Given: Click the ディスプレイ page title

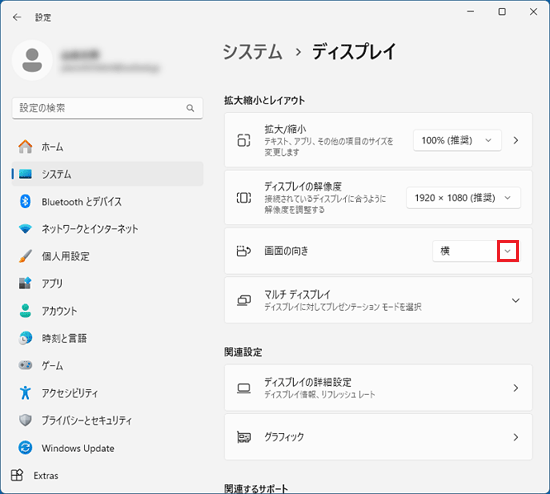Looking at the screenshot, I should point(354,52).
